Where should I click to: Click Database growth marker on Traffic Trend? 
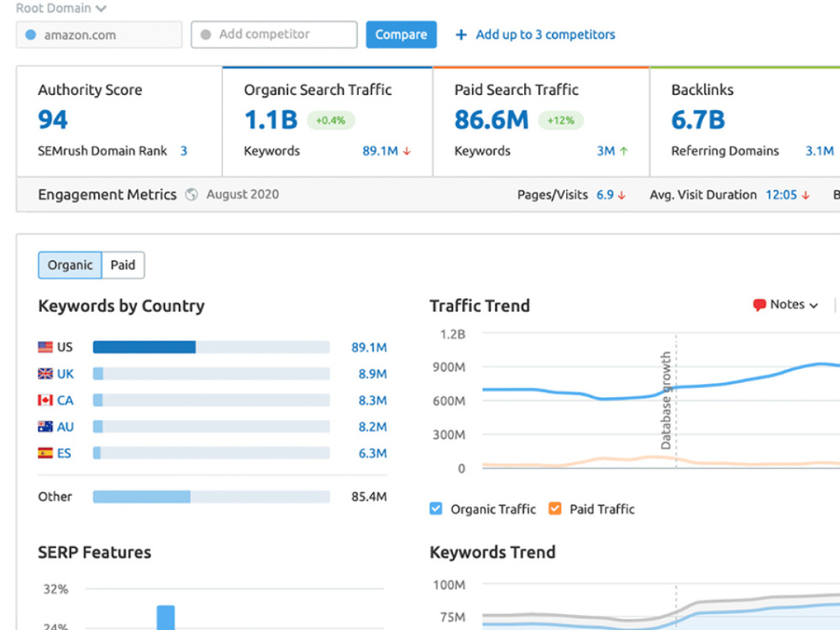pyautogui.click(x=666, y=400)
